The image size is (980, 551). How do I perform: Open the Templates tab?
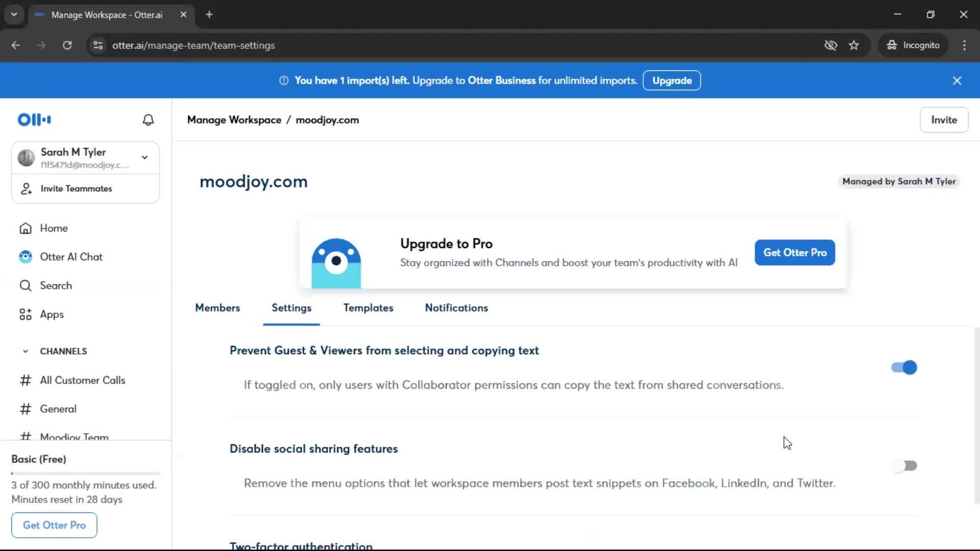click(x=368, y=308)
